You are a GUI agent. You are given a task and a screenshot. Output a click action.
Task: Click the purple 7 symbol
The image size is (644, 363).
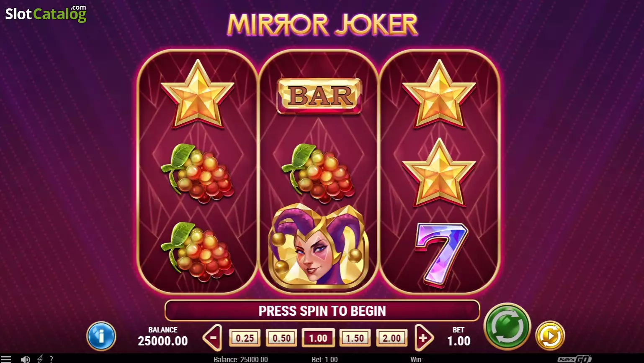click(440, 254)
